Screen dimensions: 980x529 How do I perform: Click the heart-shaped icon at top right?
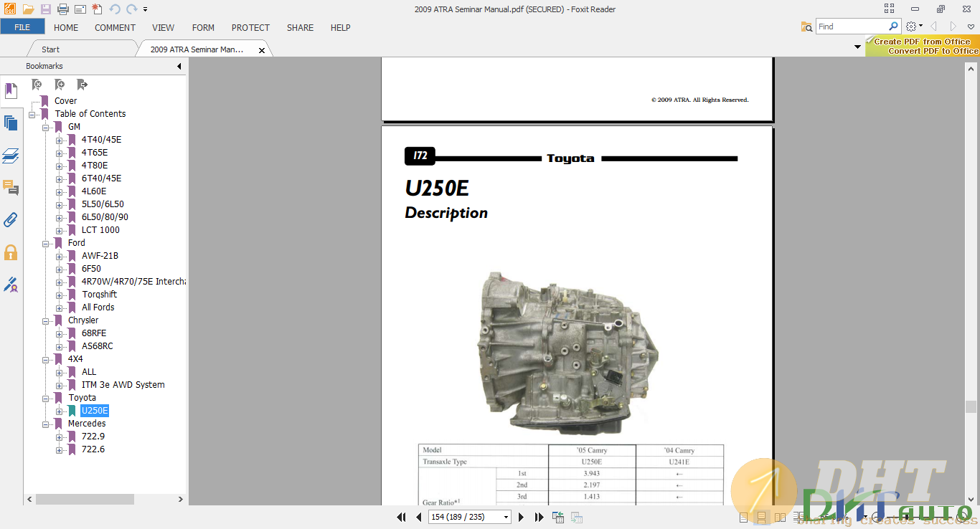[x=971, y=27]
